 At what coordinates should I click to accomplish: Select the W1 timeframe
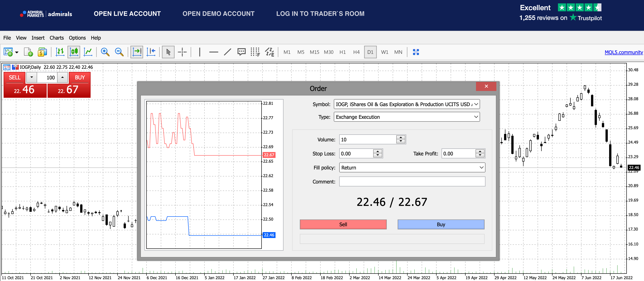tap(384, 52)
